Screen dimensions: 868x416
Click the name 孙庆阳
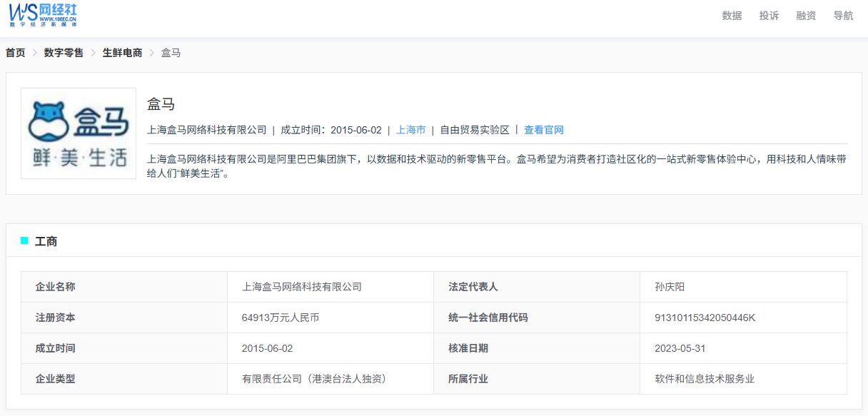[670, 287]
